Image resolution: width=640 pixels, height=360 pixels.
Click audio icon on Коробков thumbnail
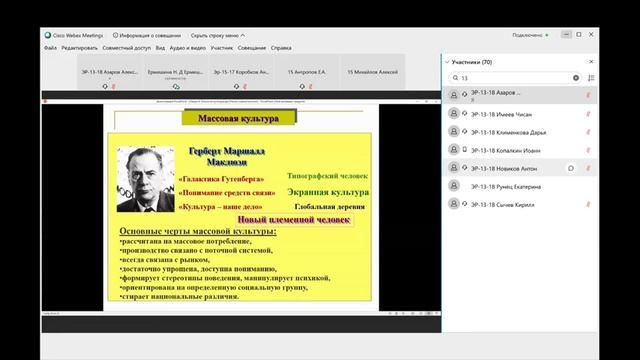(236, 87)
